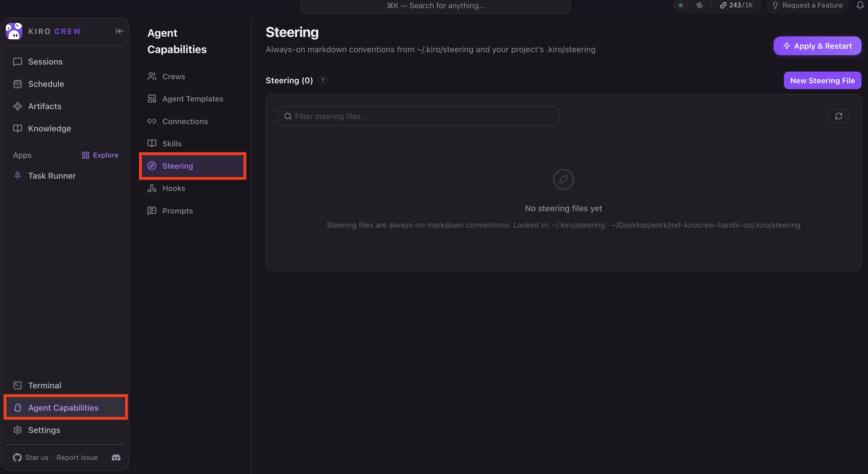Click the Steering compass icon in submenu
Screen dimensions: 868x474
pyautogui.click(x=152, y=166)
